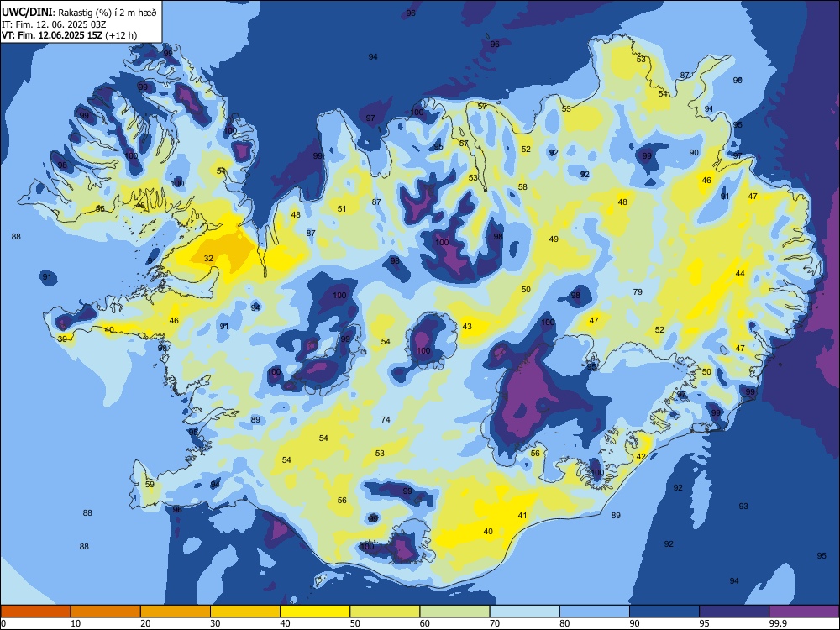This screenshot has width=840, height=630.
Task: Click the humidity value 44 on the map
Action: point(740,273)
